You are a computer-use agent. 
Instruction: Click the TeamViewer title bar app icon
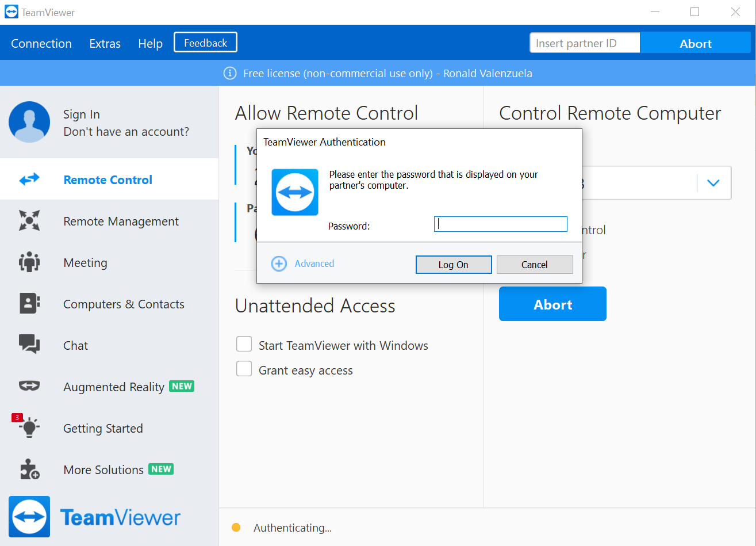coord(11,12)
